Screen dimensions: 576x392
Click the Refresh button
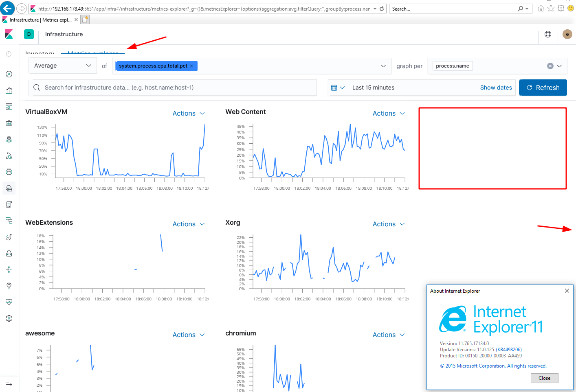pyautogui.click(x=543, y=87)
